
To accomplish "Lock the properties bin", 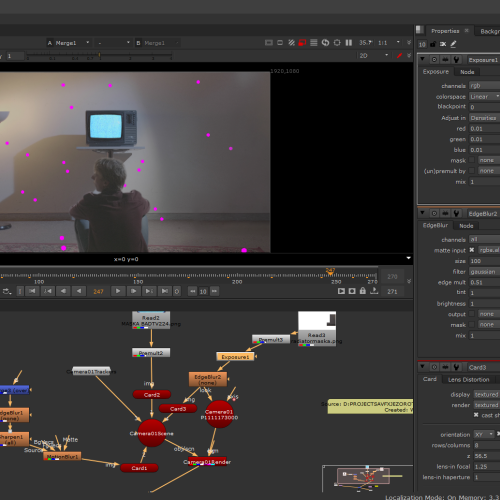I will pos(433,44).
